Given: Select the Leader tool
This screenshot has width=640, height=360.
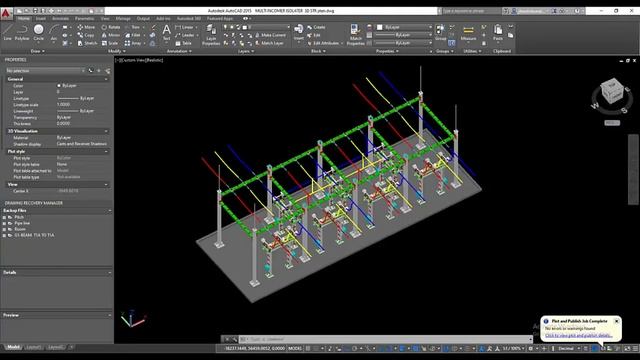Looking at the screenshot, I should coord(185,35).
